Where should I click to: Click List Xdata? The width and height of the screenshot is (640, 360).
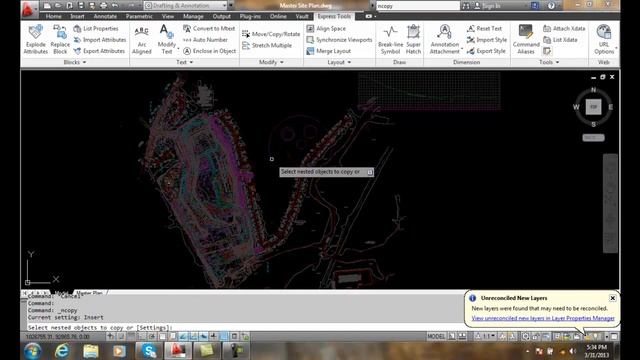[560, 40]
